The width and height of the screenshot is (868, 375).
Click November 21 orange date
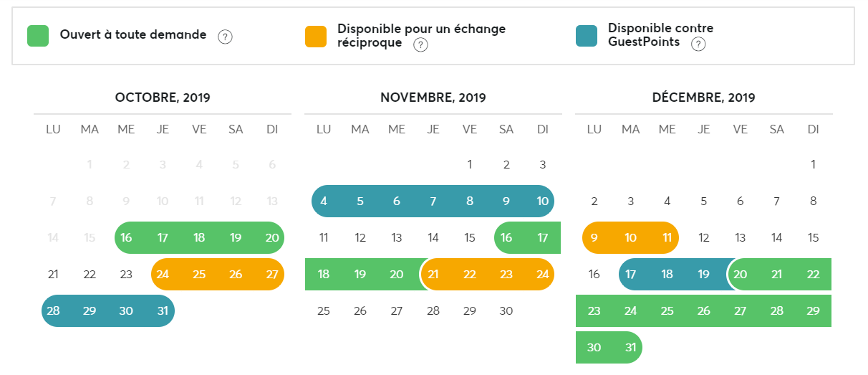pyautogui.click(x=433, y=275)
